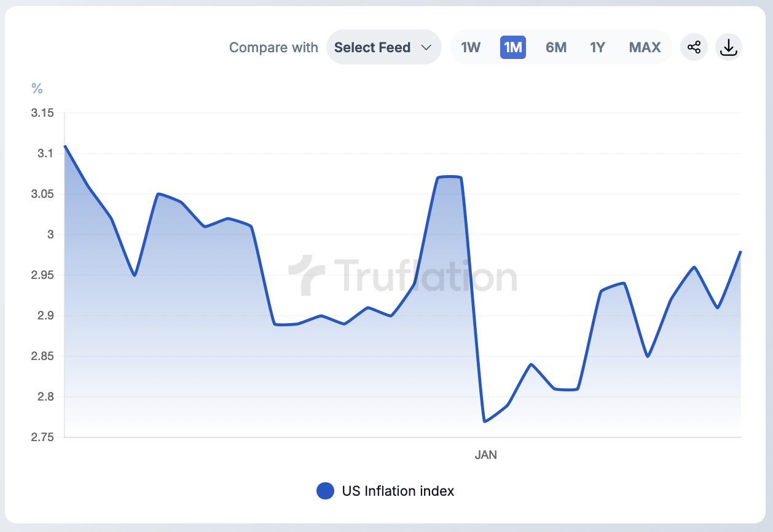
Task: Show the MAX time range
Action: 645,47
